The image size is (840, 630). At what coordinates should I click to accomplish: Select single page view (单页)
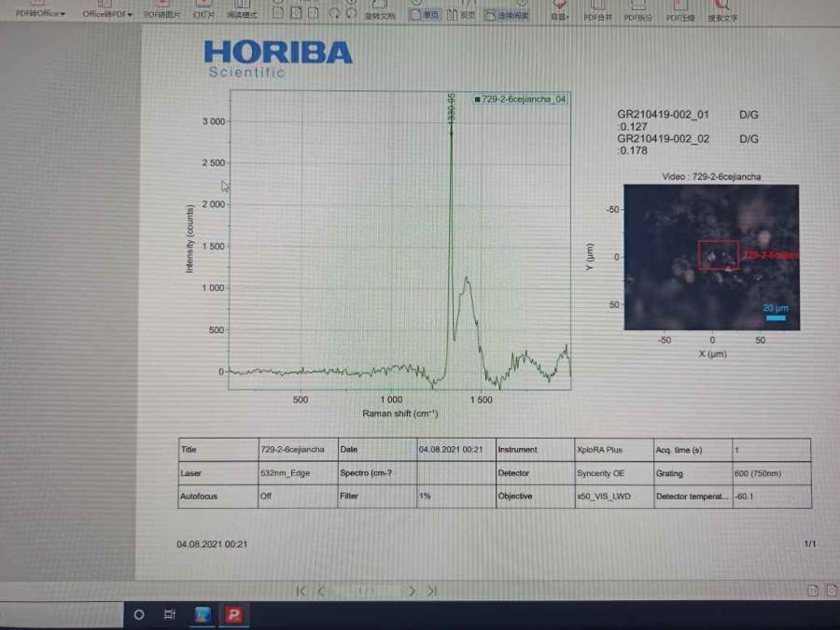click(x=425, y=15)
